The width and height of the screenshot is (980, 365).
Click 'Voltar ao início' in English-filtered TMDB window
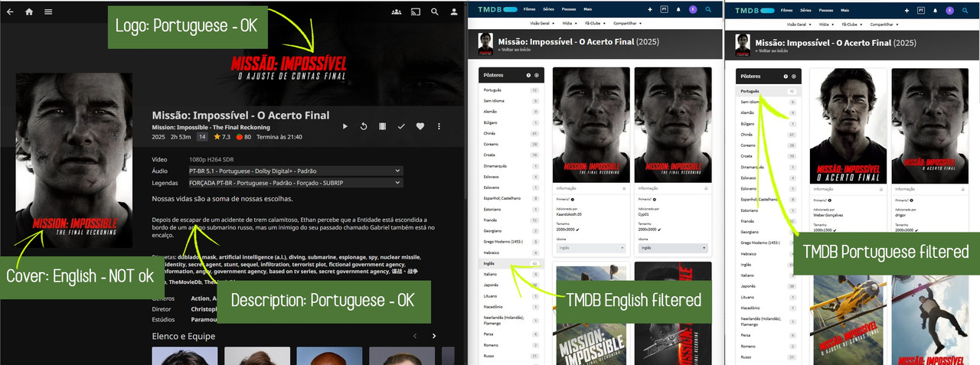click(x=514, y=50)
